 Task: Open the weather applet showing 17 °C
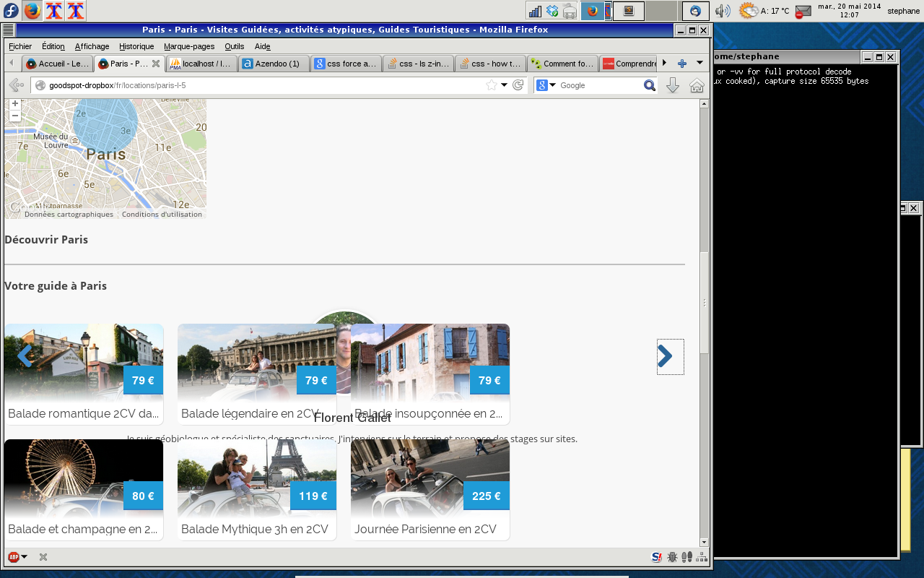[x=764, y=11]
